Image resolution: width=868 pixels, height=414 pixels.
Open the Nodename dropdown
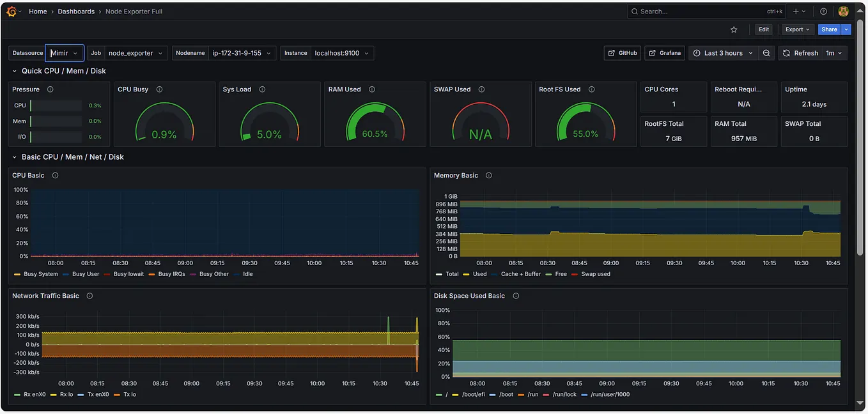(242, 53)
